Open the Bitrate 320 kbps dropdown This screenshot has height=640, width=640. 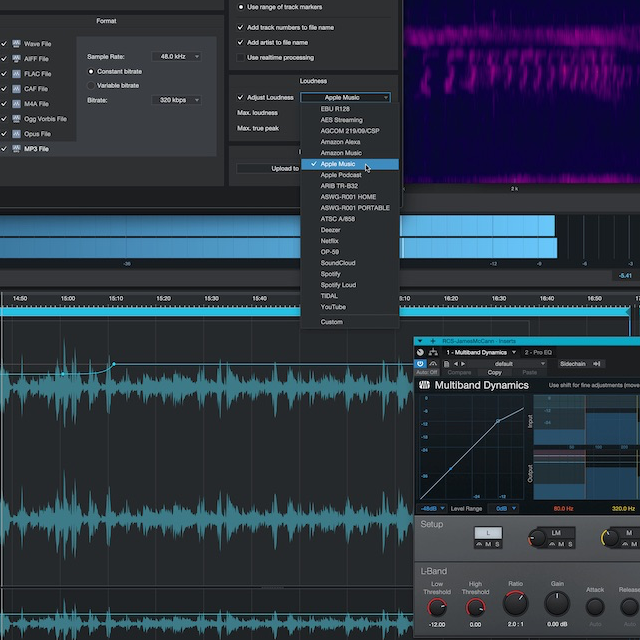tap(176, 100)
